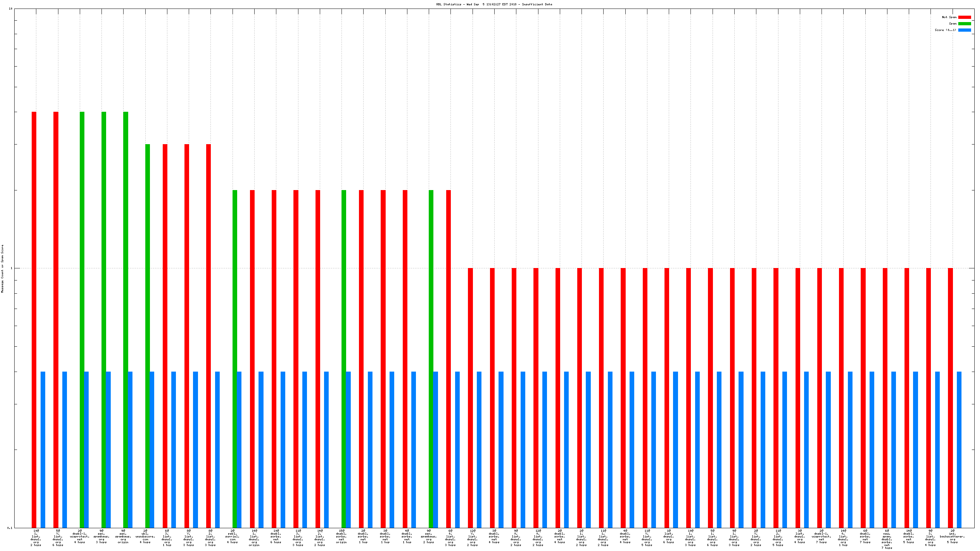Screen dimensions: 980x551
Task: Click the Y-axis tick label 0.1
Action: click(10, 528)
